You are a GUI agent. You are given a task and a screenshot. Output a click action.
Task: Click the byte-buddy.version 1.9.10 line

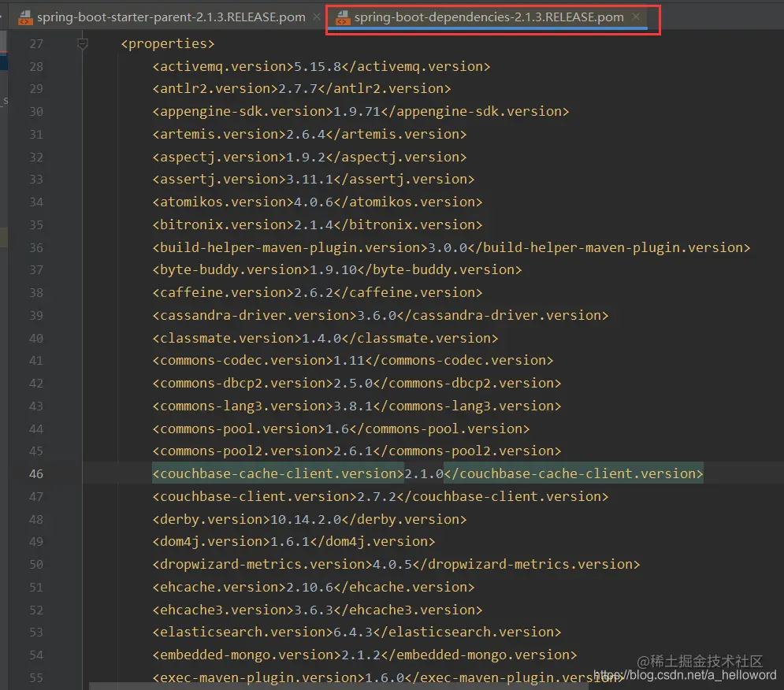coord(337,270)
